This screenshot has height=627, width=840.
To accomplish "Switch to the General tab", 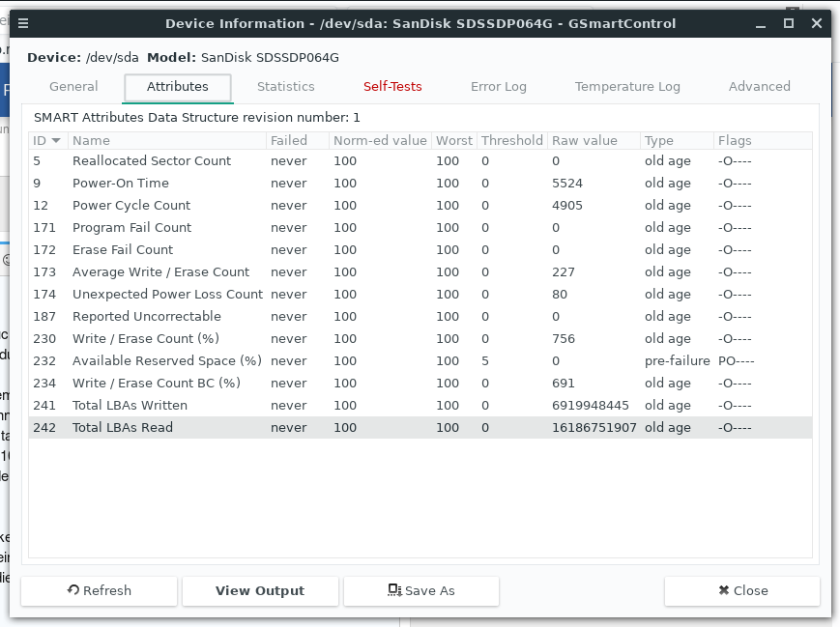I will [x=73, y=86].
